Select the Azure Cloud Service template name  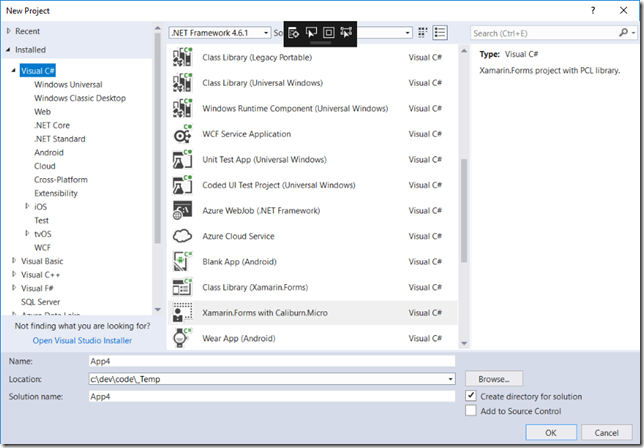point(238,236)
